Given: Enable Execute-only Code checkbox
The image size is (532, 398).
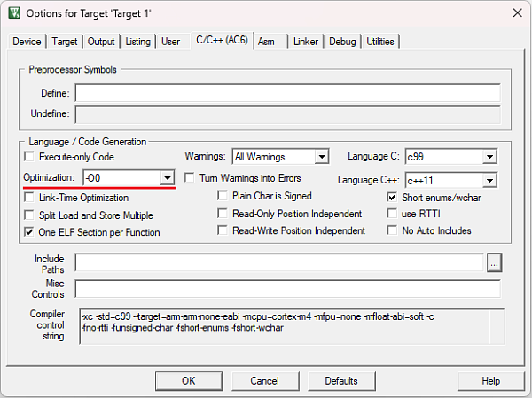Looking at the screenshot, I should [30, 157].
